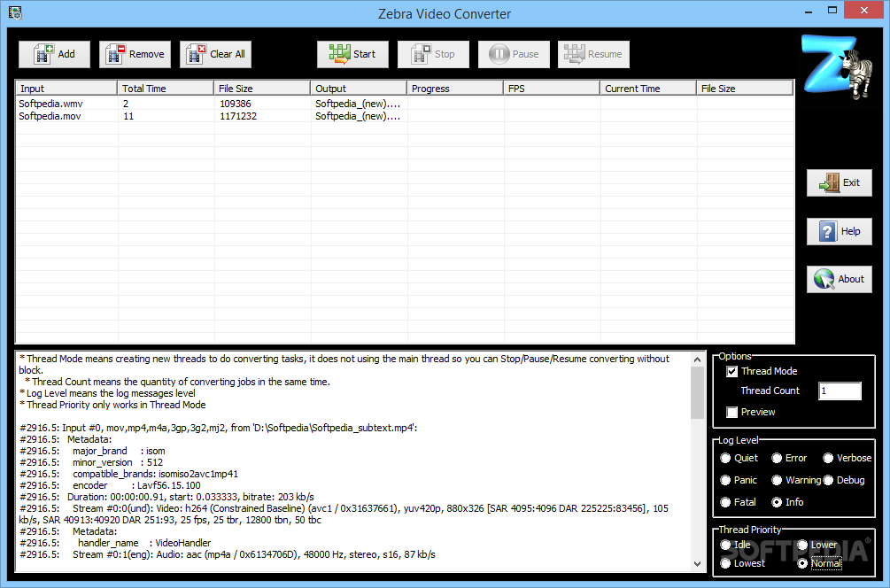Click the Output column header
The height and width of the screenshot is (588, 890).
(x=358, y=89)
